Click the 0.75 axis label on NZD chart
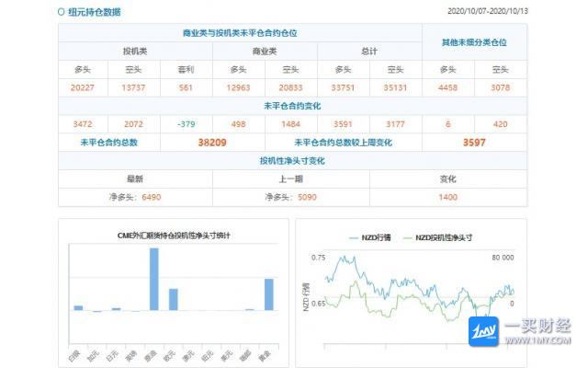 319,258
